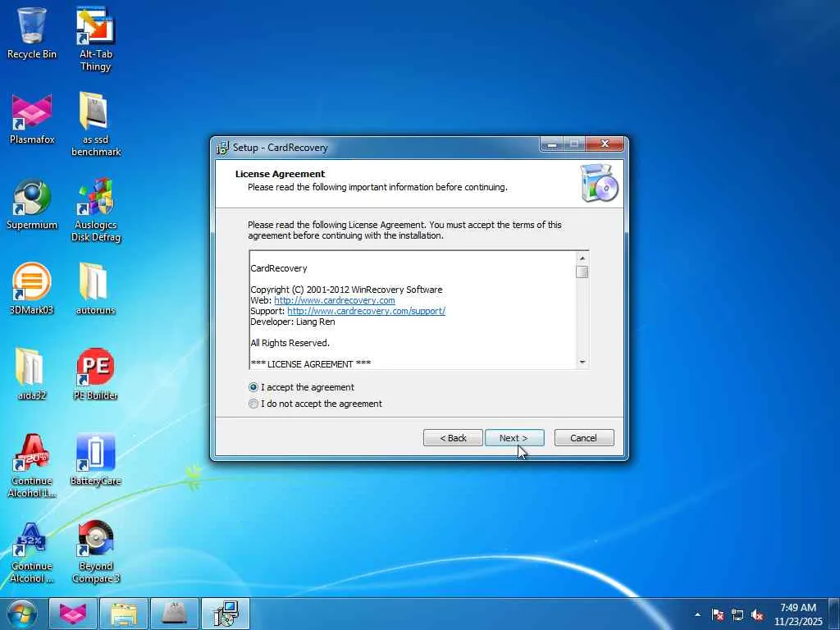The width and height of the screenshot is (840, 630).
Task: Click the < Back button
Action: [x=453, y=438]
